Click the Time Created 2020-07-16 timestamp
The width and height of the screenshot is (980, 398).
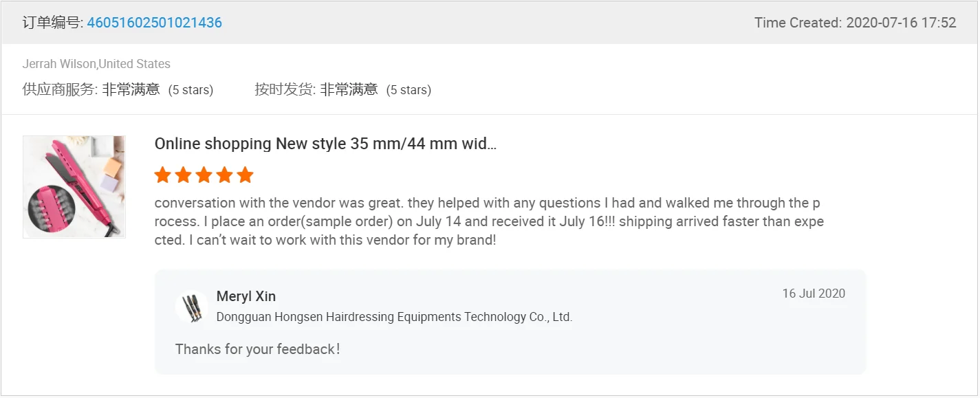click(855, 23)
